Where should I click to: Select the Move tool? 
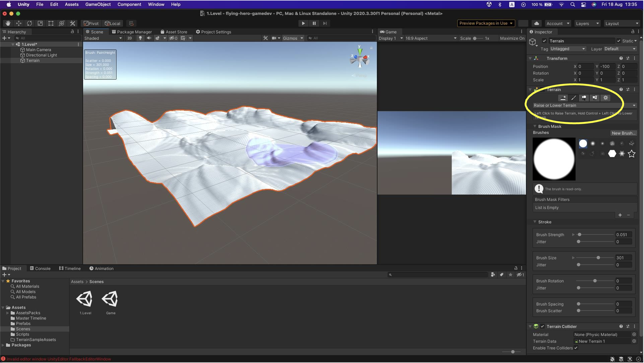point(19,23)
